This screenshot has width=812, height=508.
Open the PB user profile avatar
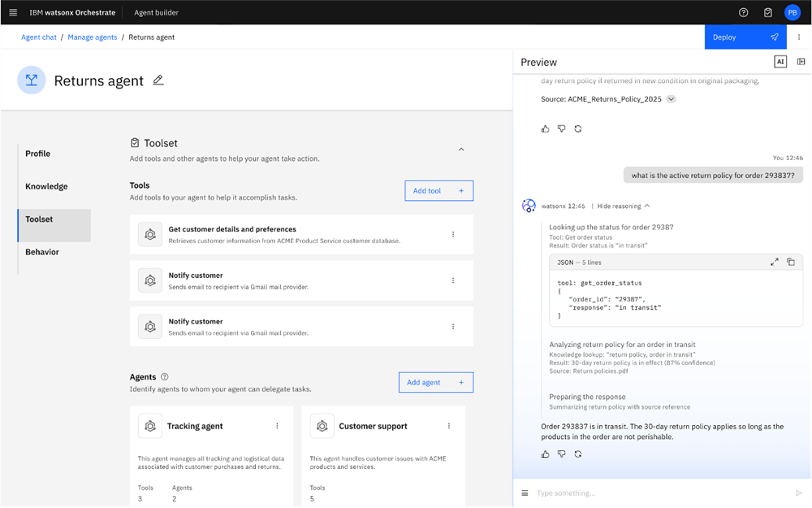tap(792, 13)
